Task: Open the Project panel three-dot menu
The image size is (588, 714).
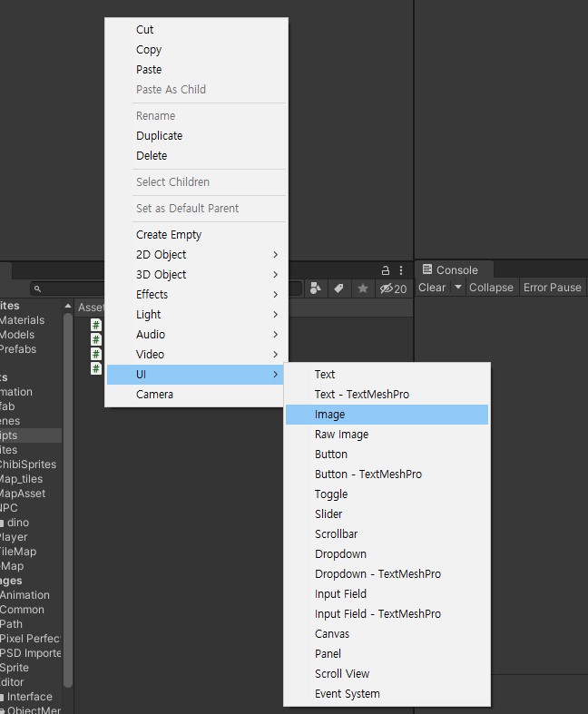Action: pyautogui.click(x=401, y=270)
